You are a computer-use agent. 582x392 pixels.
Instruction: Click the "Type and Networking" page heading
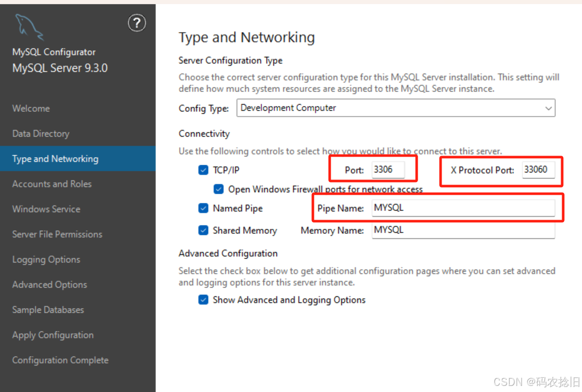[x=247, y=38]
